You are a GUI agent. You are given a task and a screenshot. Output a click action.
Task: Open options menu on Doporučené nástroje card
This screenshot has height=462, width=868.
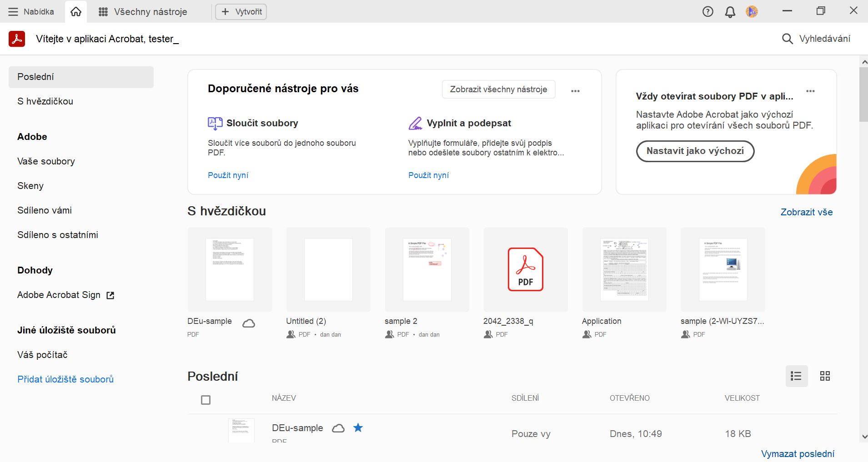[575, 90]
